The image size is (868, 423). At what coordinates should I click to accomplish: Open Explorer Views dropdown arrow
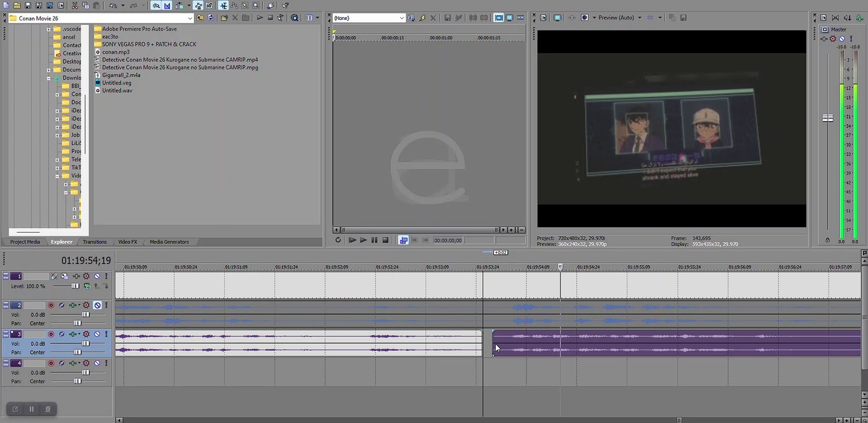point(317,18)
